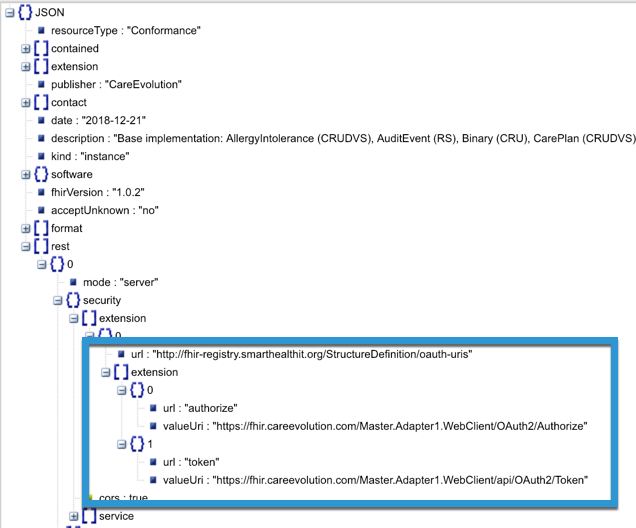Click bullet icon of oauth-uris url
Viewport: 636px width, 528px height.
(121, 354)
